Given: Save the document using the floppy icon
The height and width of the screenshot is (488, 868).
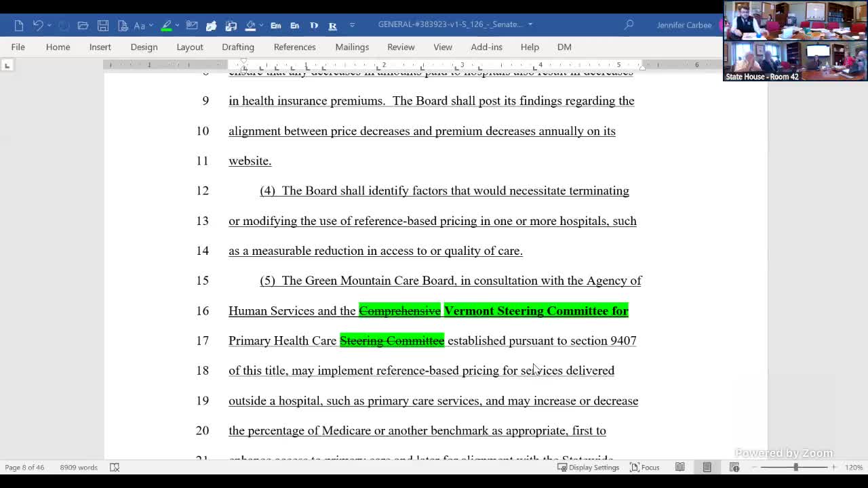Looking at the screenshot, I should point(103,25).
